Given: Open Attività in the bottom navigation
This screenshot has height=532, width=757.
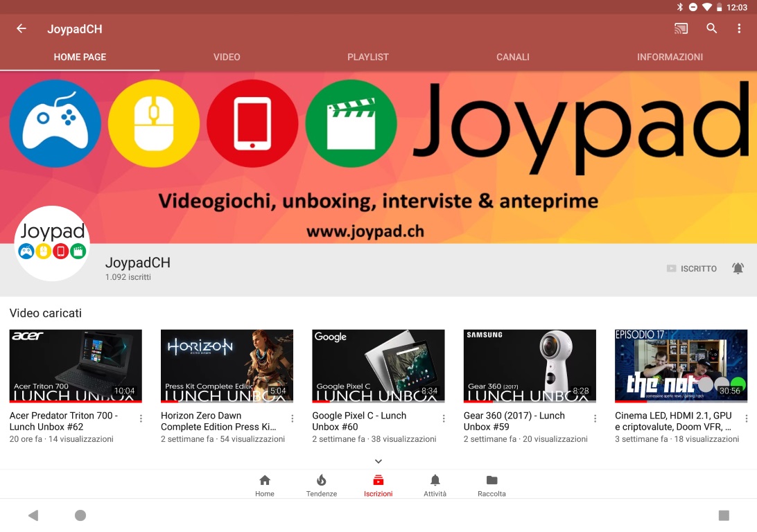Looking at the screenshot, I should 435,485.
